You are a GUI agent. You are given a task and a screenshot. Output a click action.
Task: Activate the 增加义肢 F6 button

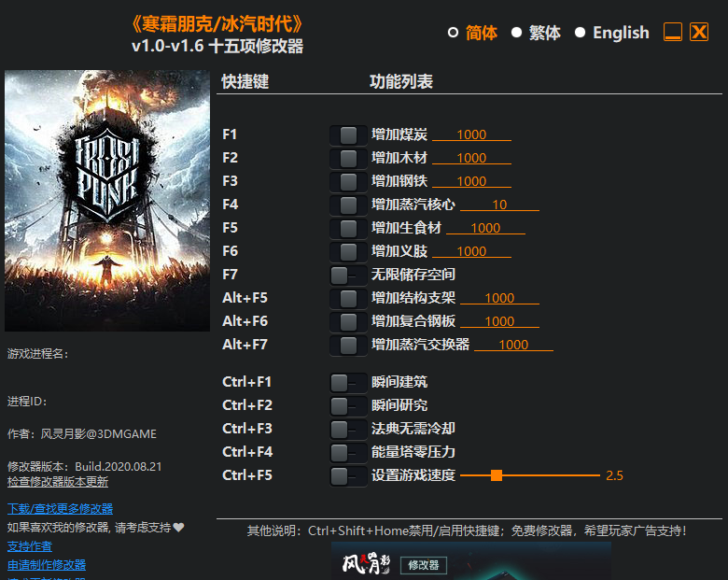348,252
